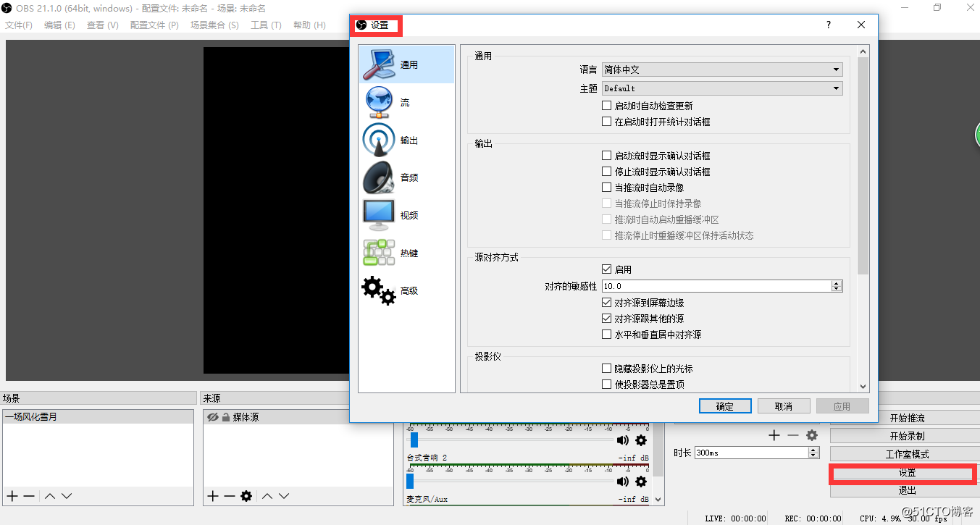Add a transition with plus icon
This screenshot has width=980, height=525.
[774, 435]
